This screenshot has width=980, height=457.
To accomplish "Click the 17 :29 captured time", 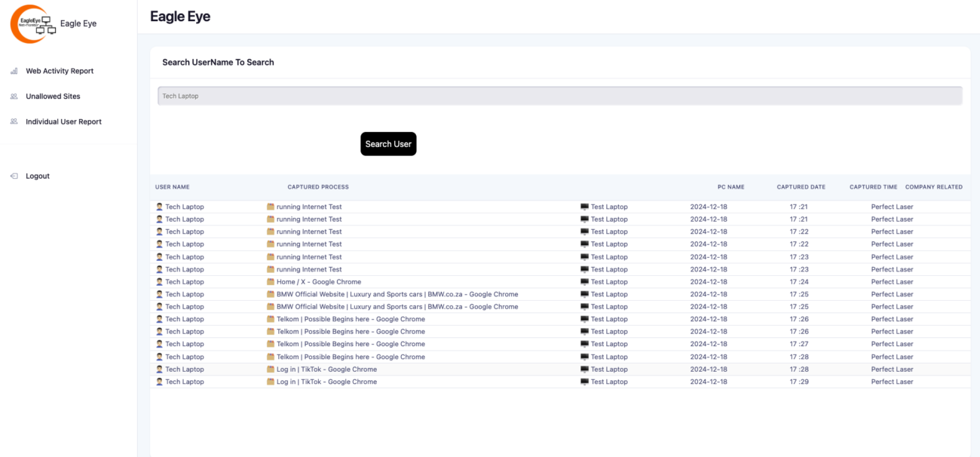I will click(x=798, y=382).
